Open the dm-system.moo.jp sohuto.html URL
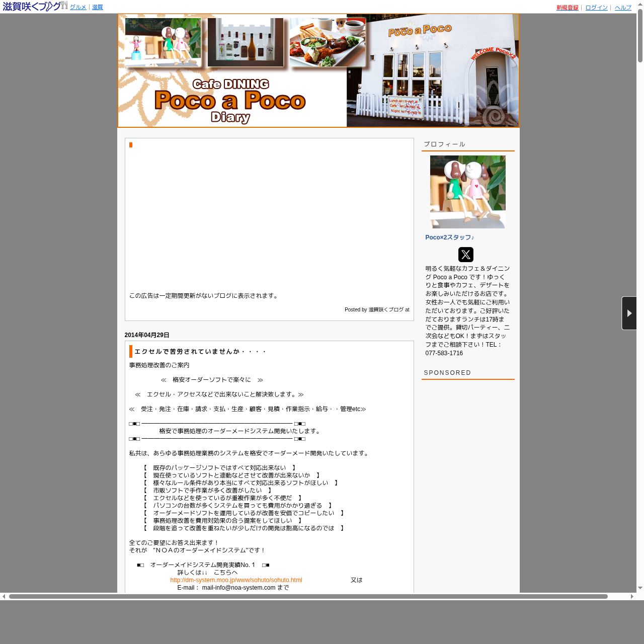 pyautogui.click(x=236, y=580)
